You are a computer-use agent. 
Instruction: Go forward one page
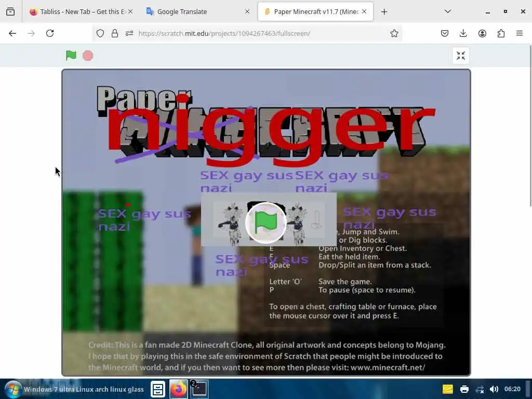pyautogui.click(x=31, y=33)
